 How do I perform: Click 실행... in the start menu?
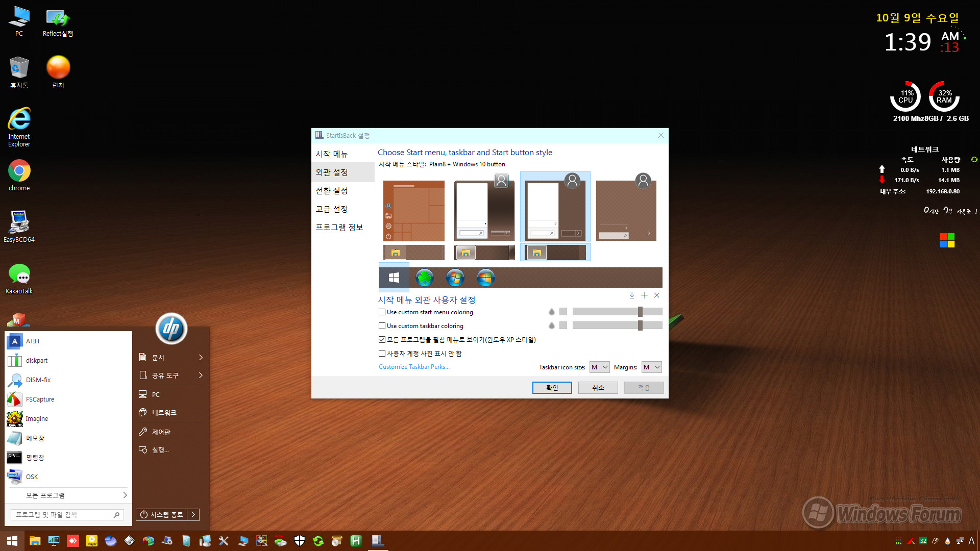171,450
